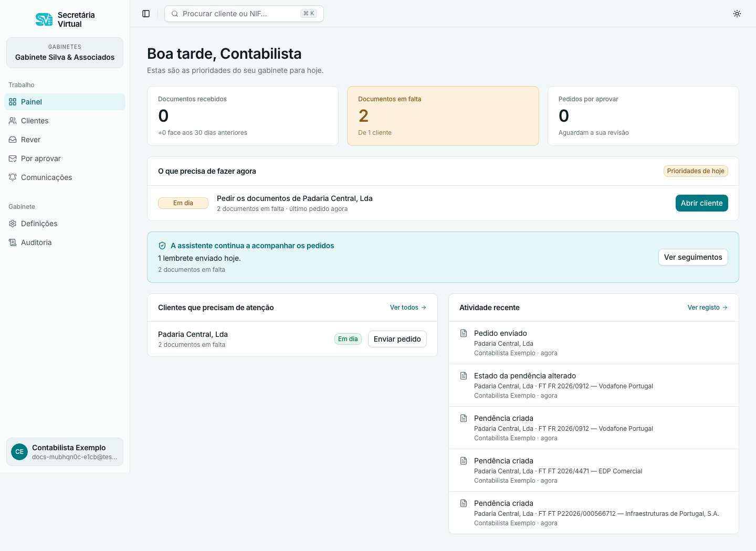
Task: Open Comunicações page
Action: (x=65, y=177)
